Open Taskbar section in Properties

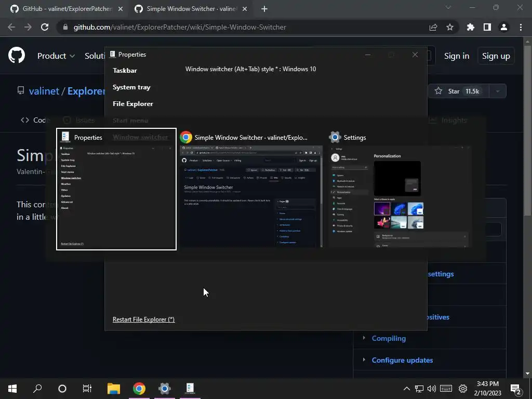(x=125, y=71)
